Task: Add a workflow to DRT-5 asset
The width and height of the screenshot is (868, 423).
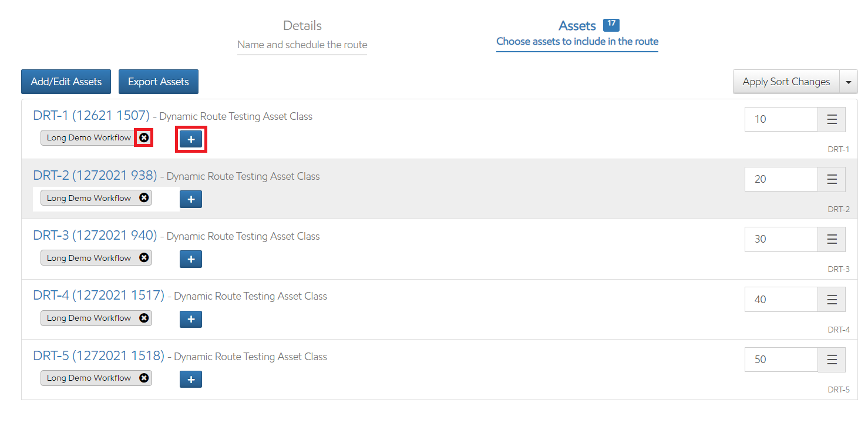Action: tap(191, 380)
